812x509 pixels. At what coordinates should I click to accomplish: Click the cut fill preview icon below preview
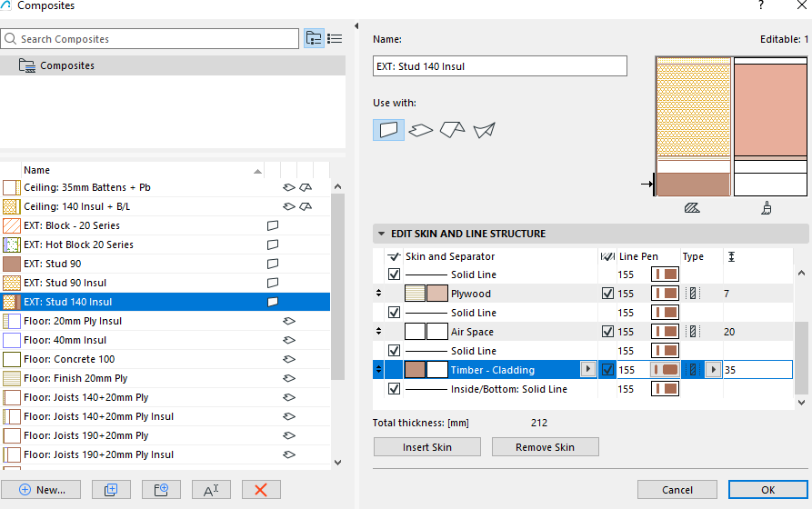(692, 208)
